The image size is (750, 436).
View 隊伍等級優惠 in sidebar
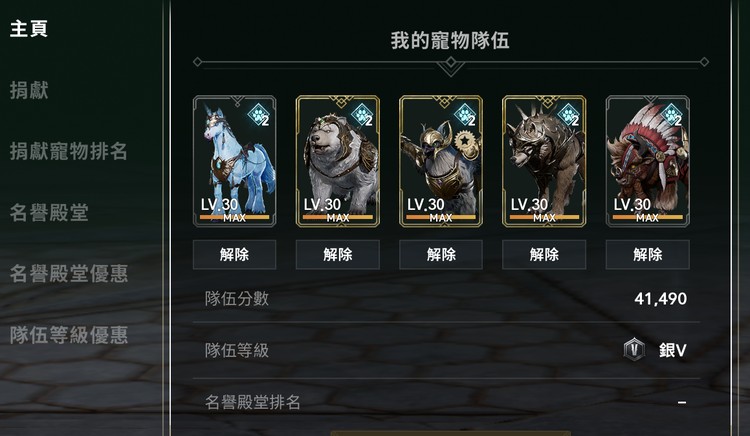point(68,335)
